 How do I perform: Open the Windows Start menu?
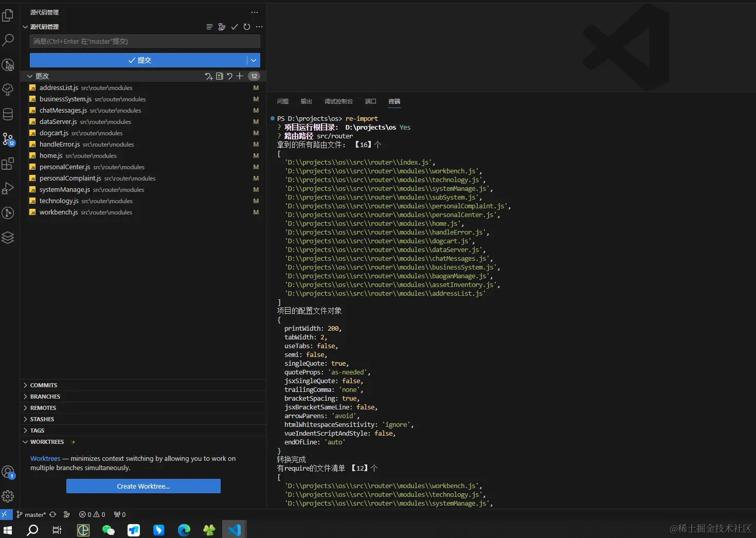click(8, 530)
